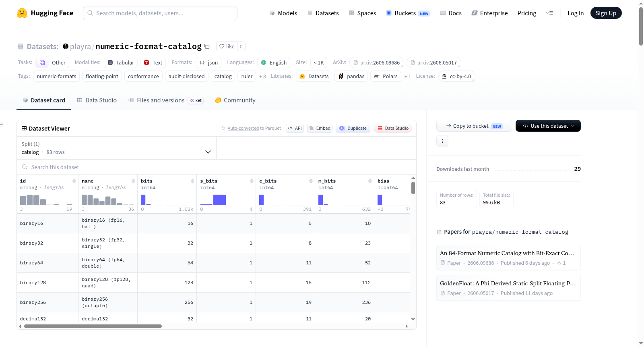Focus the top search models field
The width and height of the screenshot is (644, 347).
160,13
